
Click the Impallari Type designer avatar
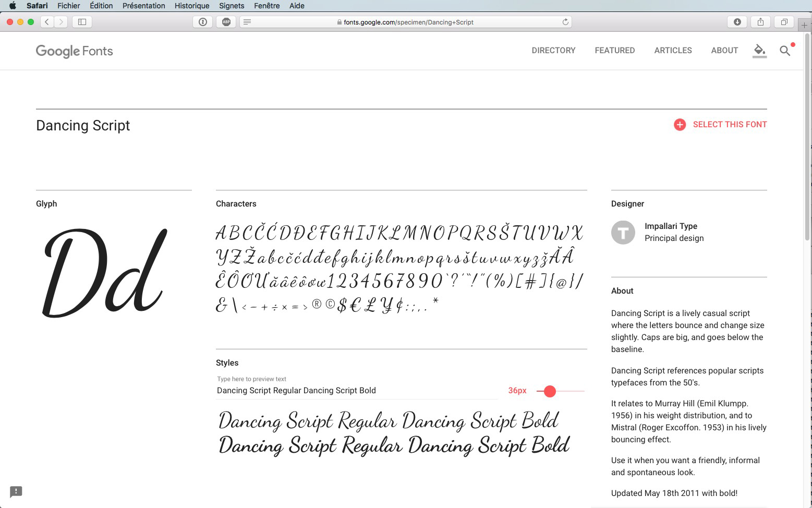click(x=623, y=232)
